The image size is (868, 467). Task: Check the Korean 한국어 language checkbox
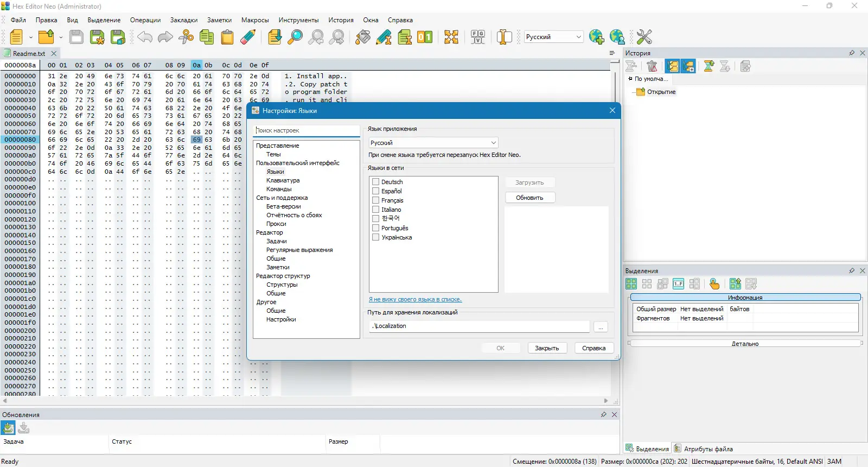click(375, 218)
